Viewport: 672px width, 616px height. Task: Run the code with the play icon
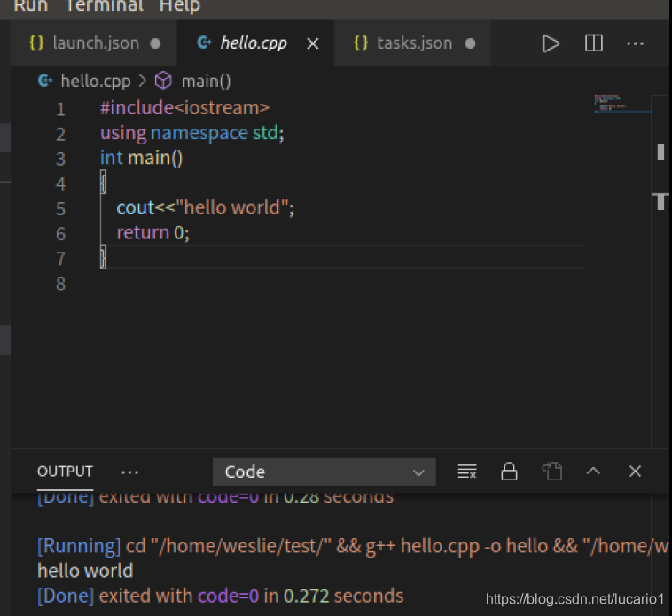[x=551, y=43]
